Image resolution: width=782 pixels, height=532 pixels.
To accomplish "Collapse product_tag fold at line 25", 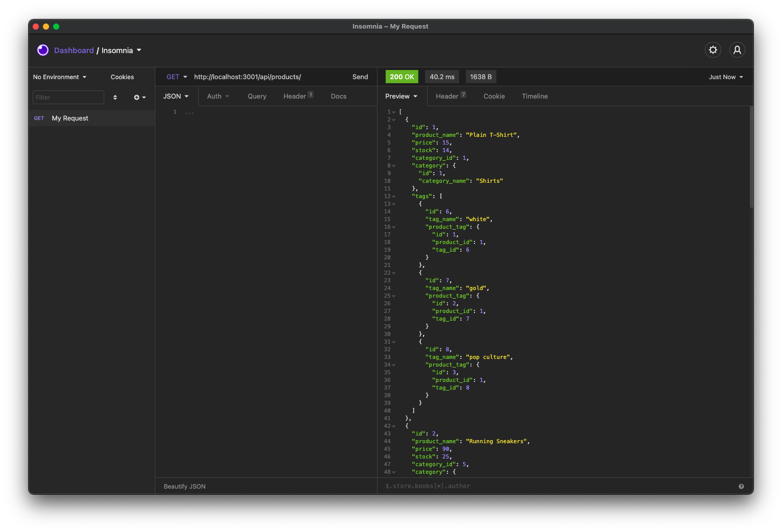I will 394,296.
